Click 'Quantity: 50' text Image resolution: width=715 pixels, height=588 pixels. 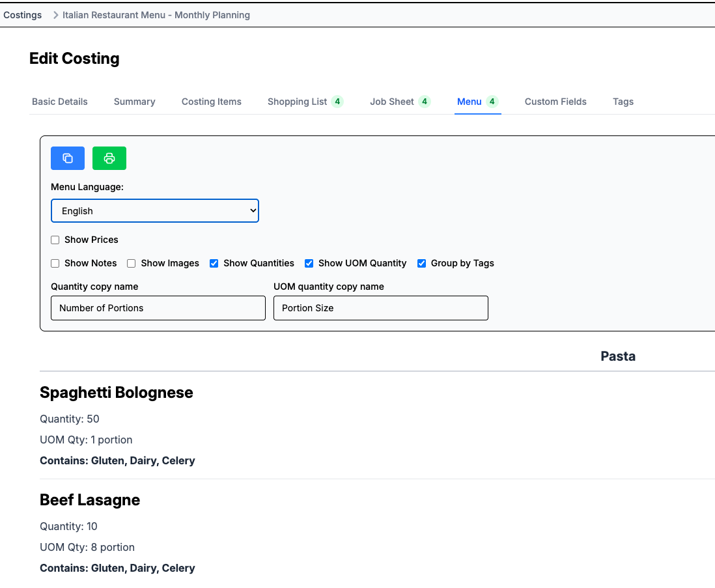click(69, 419)
